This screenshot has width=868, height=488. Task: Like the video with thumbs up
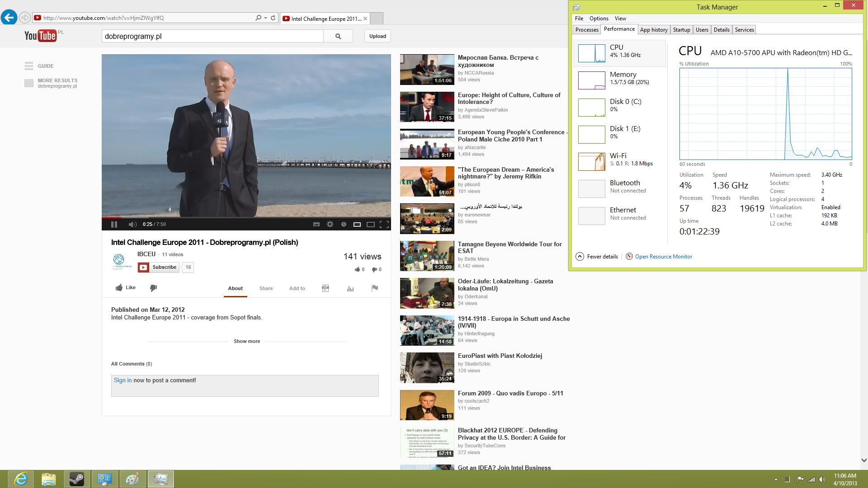click(125, 288)
